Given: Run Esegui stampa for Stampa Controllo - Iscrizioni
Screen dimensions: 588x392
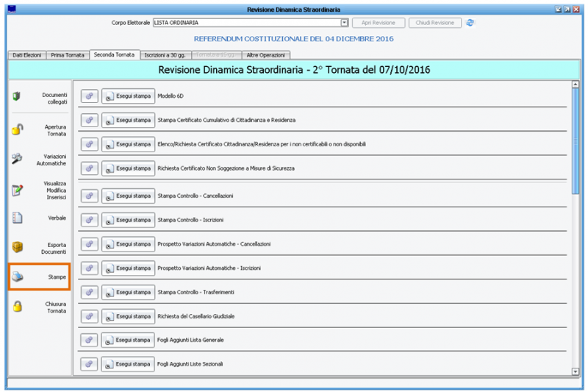Looking at the screenshot, I should pos(128,220).
